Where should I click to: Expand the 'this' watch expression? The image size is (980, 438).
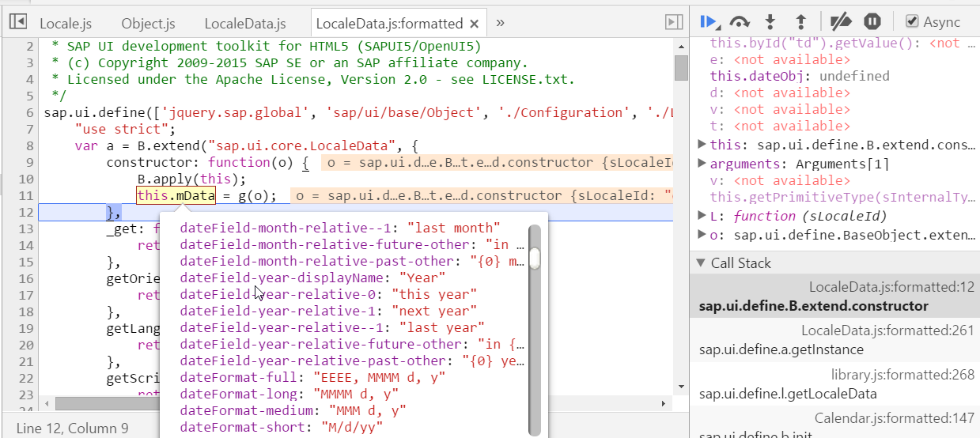pos(702,144)
